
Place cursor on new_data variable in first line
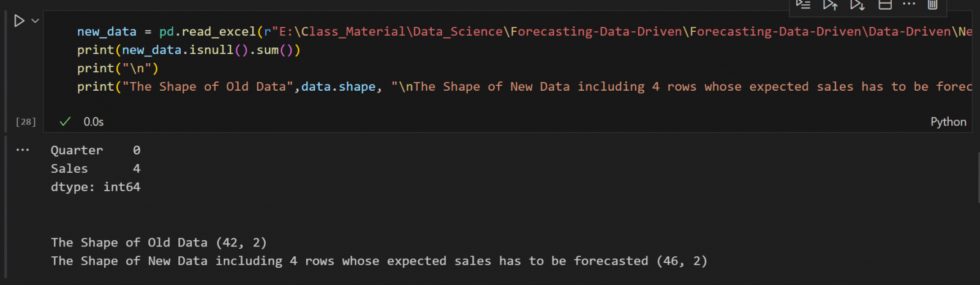tap(107, 32)
